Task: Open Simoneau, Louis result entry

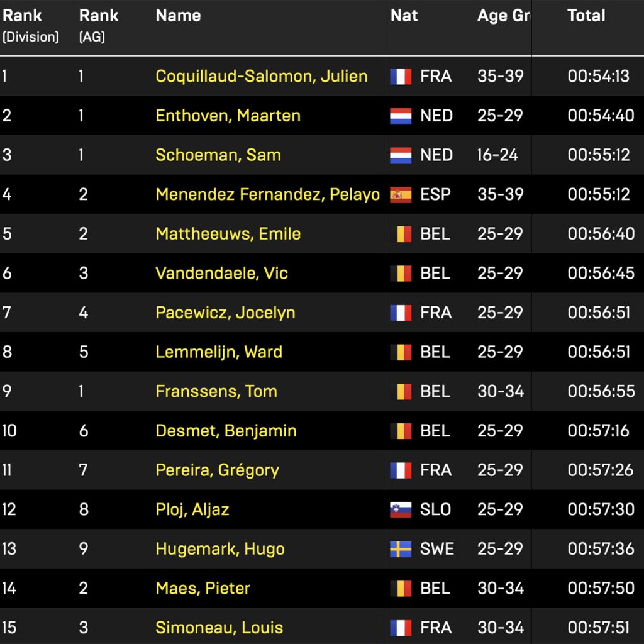Action: click(219, 628)
